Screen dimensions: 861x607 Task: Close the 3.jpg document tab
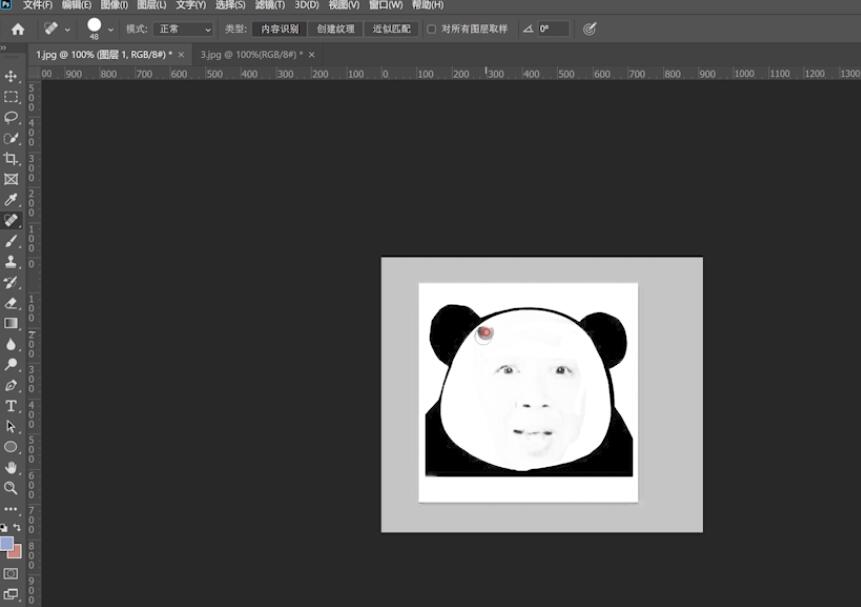[x=311, y=54]
